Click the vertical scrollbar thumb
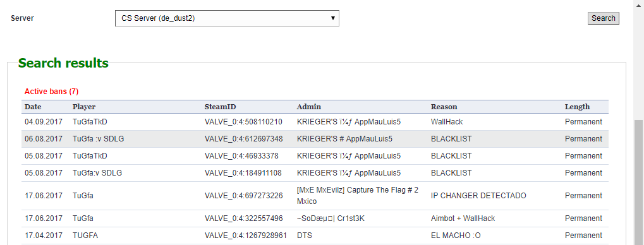 coord(639,182)
